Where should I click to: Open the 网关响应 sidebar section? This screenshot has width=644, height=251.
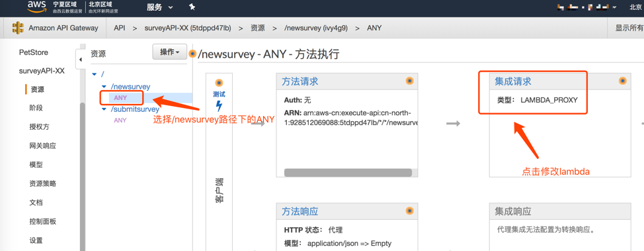click(43, 146)
